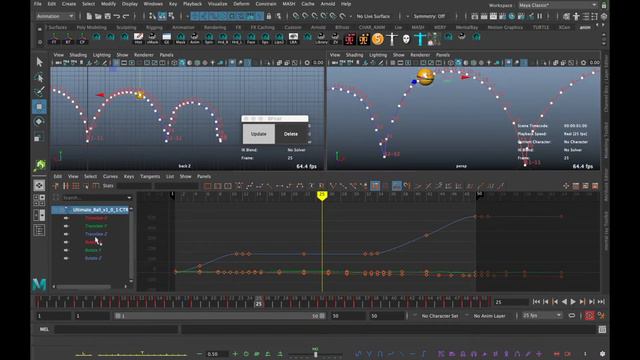Open the Animation menu set dropdown

(55, 16)
